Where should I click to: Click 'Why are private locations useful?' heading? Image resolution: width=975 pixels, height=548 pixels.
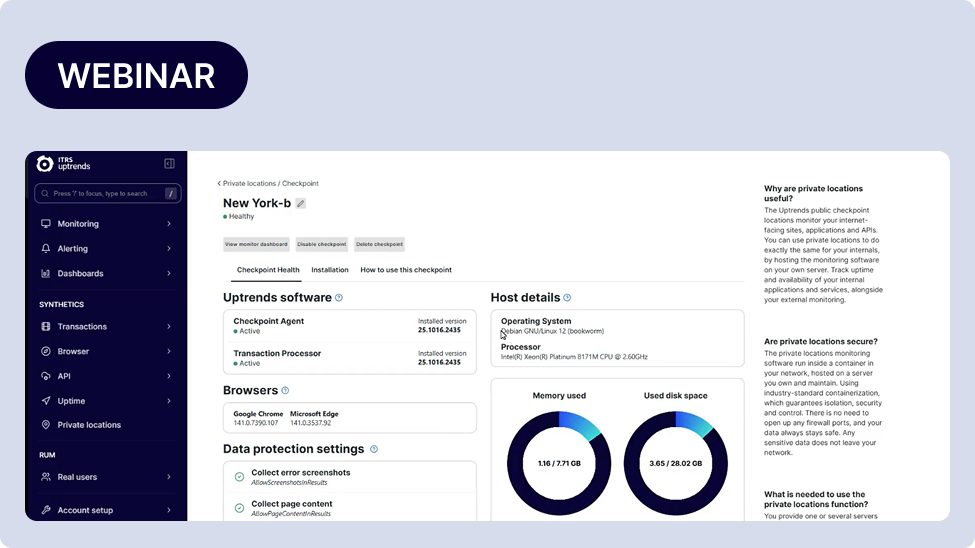[813, 193]
